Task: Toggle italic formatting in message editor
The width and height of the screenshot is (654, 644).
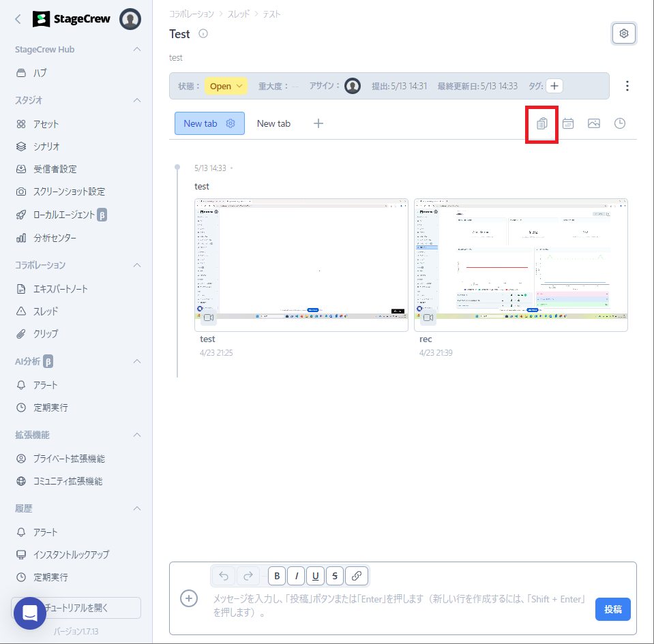Action: (296, 576)
